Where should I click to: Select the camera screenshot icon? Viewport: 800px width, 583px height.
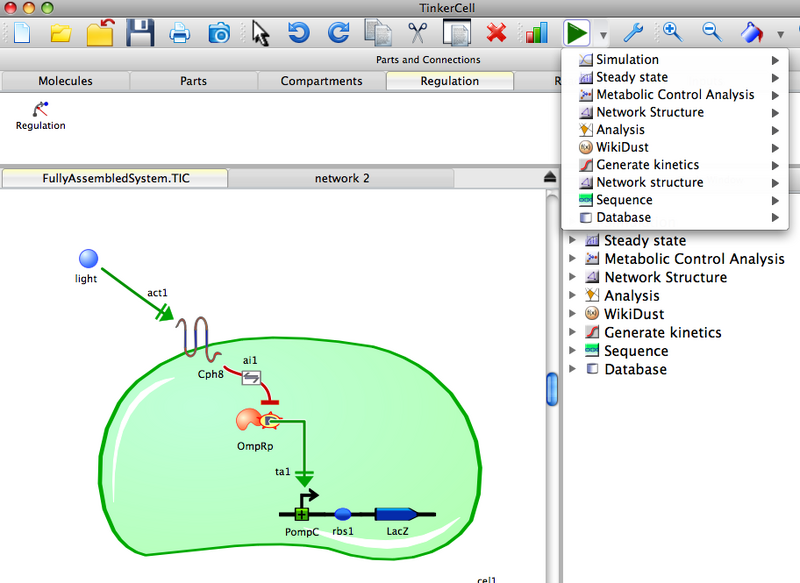coord(220,33)
